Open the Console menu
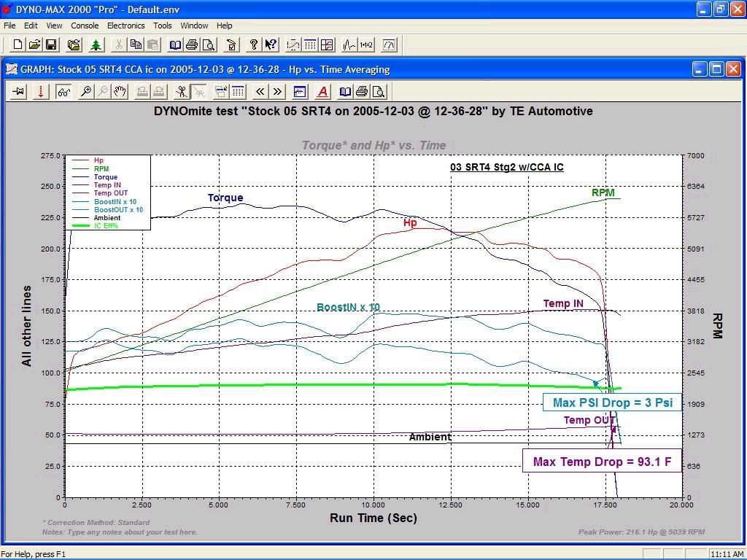This screenshot has width=747, height=560. 85,26
